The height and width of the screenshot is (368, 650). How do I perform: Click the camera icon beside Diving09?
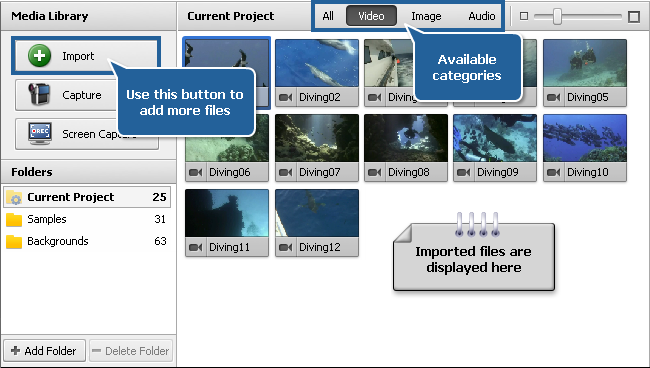[x=463, y=172]
